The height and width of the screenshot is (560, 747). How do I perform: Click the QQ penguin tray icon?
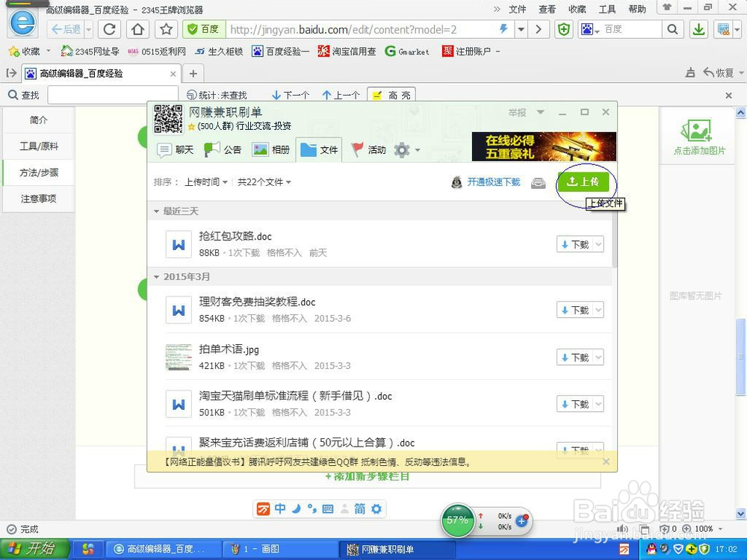(651, 549)
